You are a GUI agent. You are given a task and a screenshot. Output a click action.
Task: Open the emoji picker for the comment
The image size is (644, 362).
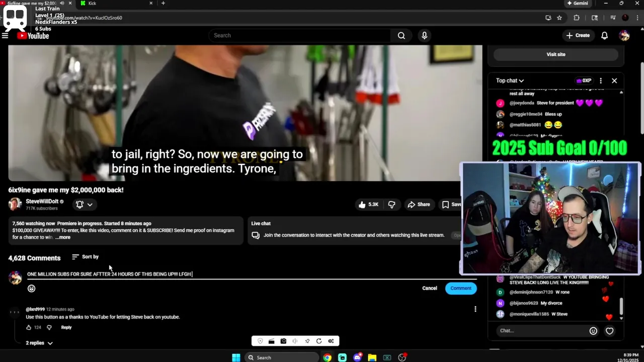pyautogui.click(x=31, y=289)
